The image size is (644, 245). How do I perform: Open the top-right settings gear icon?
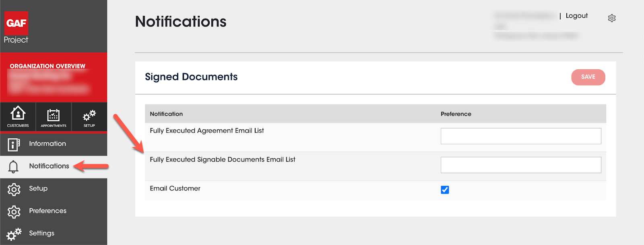[x=612, y=18]
